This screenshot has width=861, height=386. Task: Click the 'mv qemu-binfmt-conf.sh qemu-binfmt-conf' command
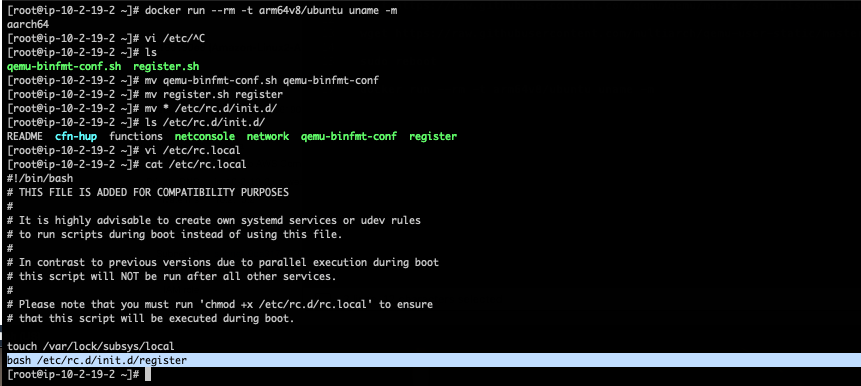click(262, 80)
